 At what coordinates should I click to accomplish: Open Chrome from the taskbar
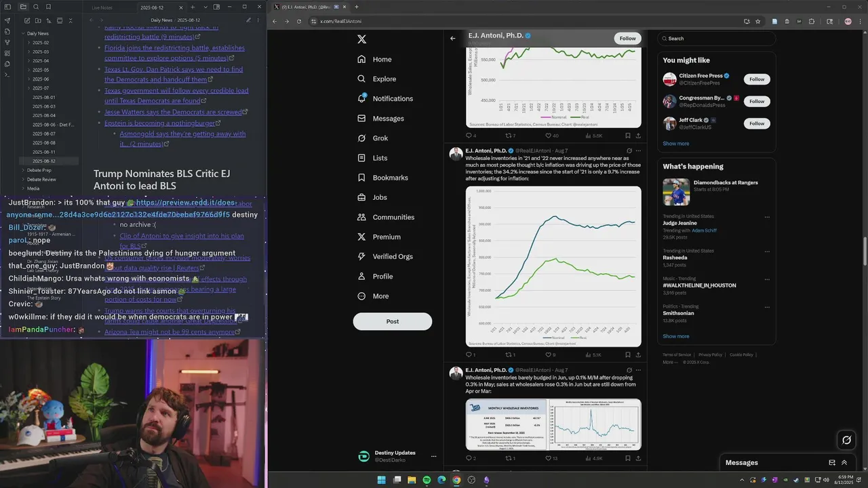point(456,480)
